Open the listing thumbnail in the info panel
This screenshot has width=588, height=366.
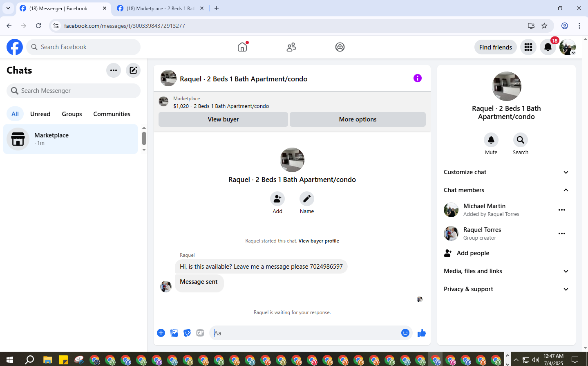507,86
